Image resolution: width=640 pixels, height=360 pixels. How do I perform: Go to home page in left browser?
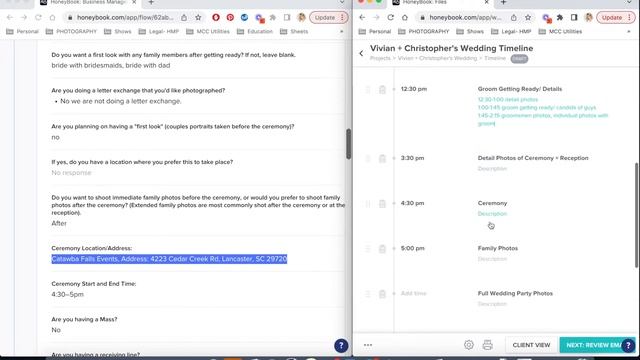(52, 18)
